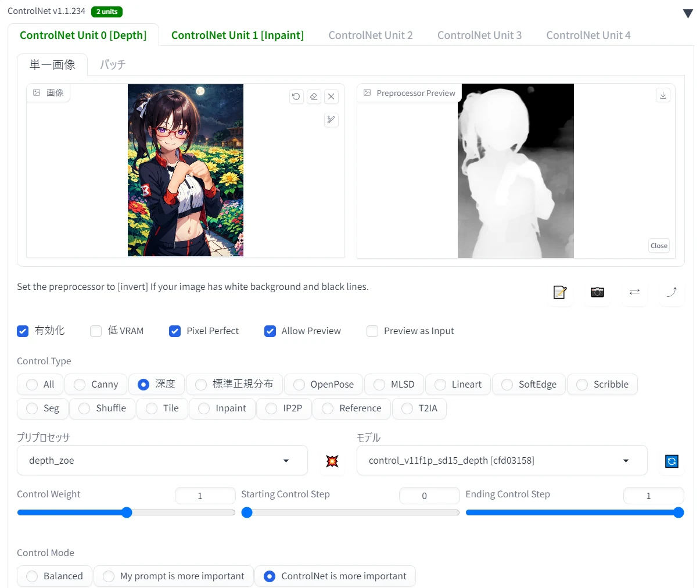
Task: Toggle the 有効化 enable checkbox
Action: click(23, 331)
